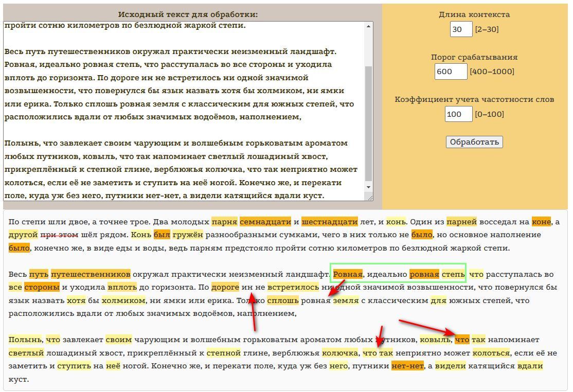Click the source text scrollbar up arrow
The width and height of the screenshot is (573, 392).
point(368,26)
